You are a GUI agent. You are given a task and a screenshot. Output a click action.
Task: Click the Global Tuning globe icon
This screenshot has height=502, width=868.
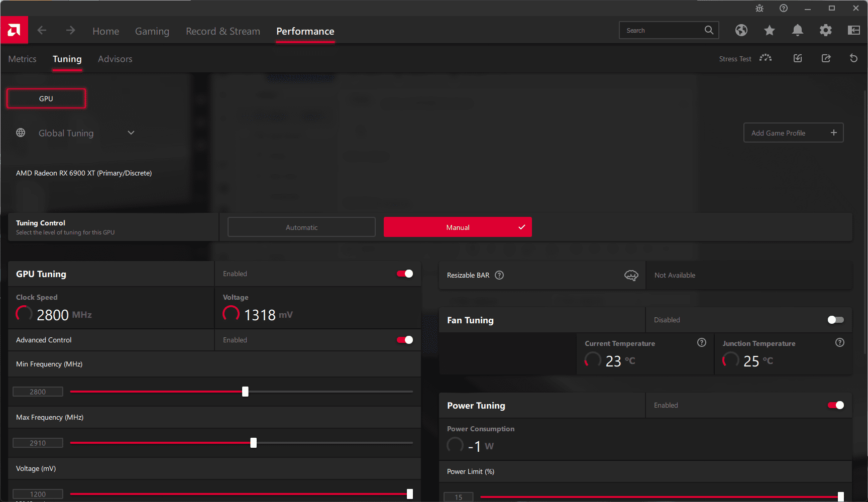pos(21,133)
